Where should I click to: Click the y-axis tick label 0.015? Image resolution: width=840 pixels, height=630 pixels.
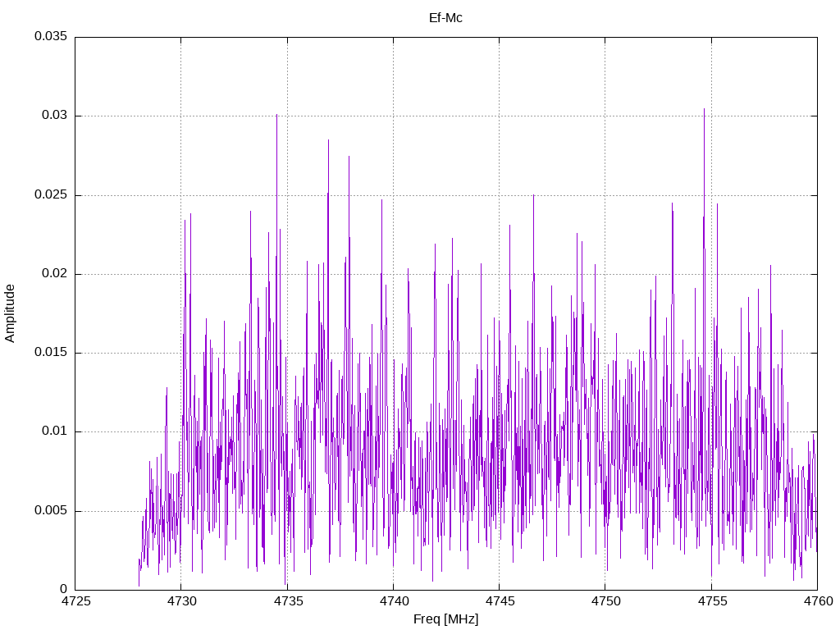click(51, 352)
